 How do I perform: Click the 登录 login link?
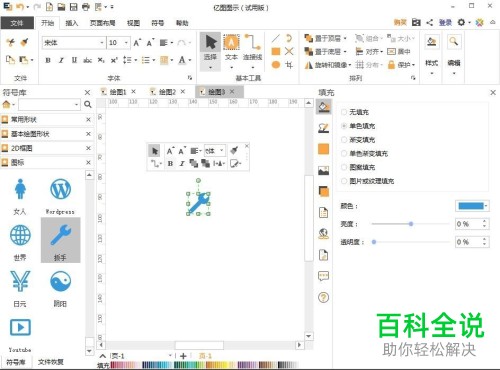click(445, 22)
